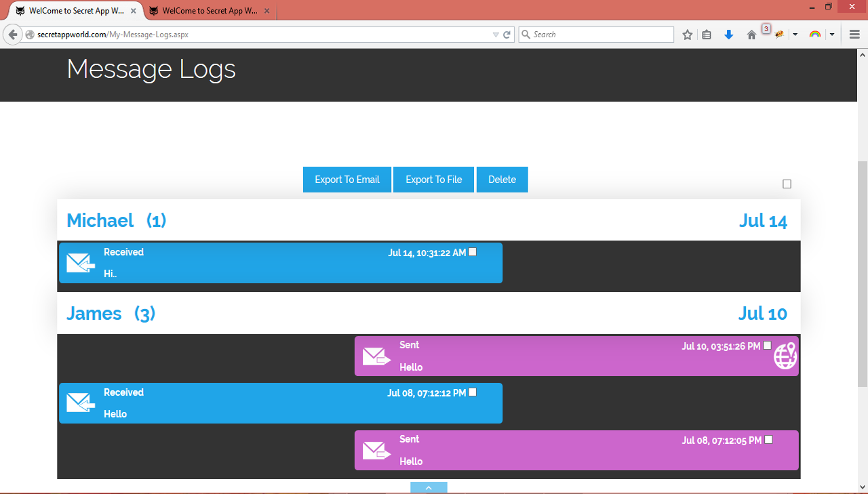Click the favicon of the active tab
This screenshot has height=494, width=868.
[20, 11]
